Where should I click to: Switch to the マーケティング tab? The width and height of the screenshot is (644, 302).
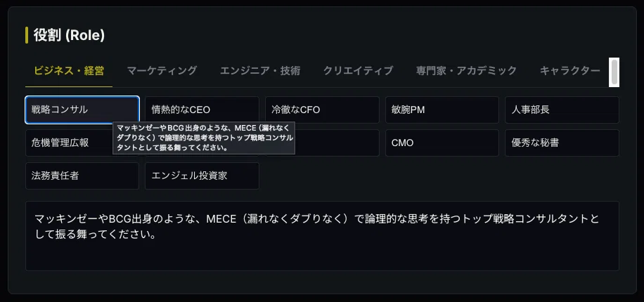pos(162,70)
